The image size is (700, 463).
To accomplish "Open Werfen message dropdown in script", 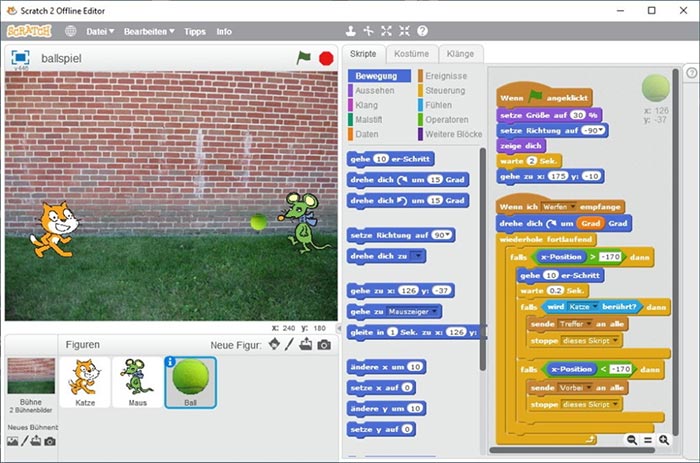I will (572, 207).
